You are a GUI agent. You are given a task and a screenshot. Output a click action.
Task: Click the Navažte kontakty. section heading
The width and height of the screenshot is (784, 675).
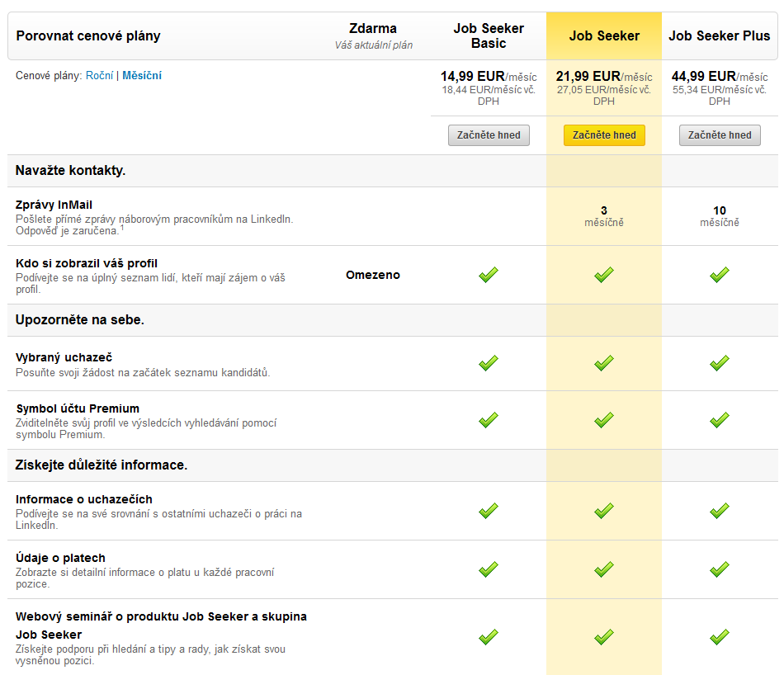coord(70,171)
